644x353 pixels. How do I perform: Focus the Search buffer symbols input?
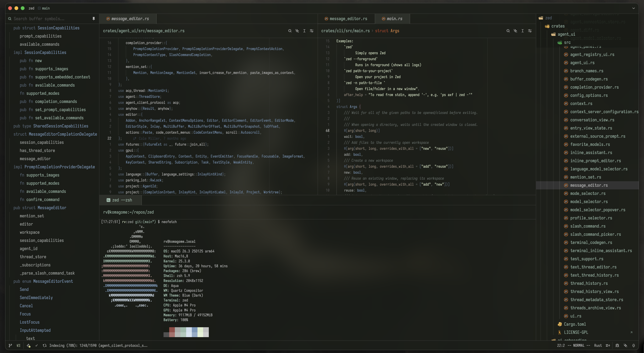(x=51, y=19)
